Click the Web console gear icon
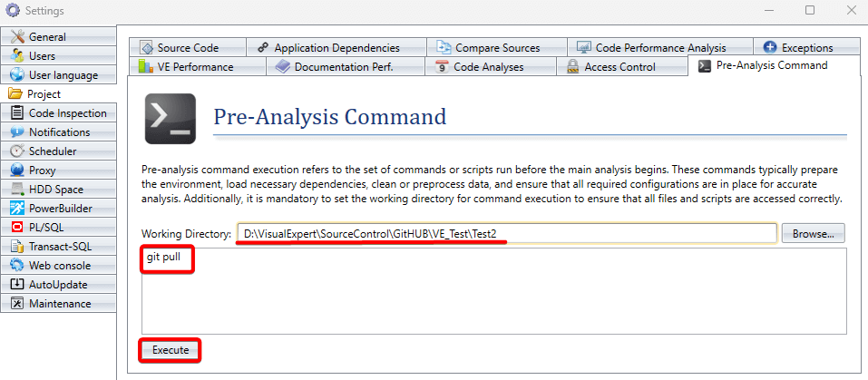This screenshot has width=868, height=380. 18,266
